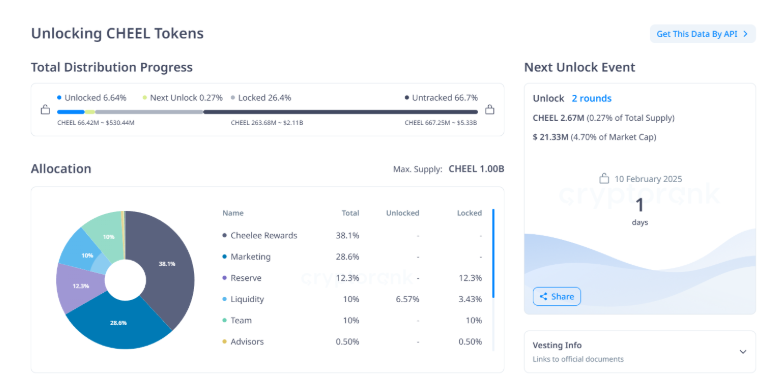Click the Get This Data By API button

pos(702,34)
